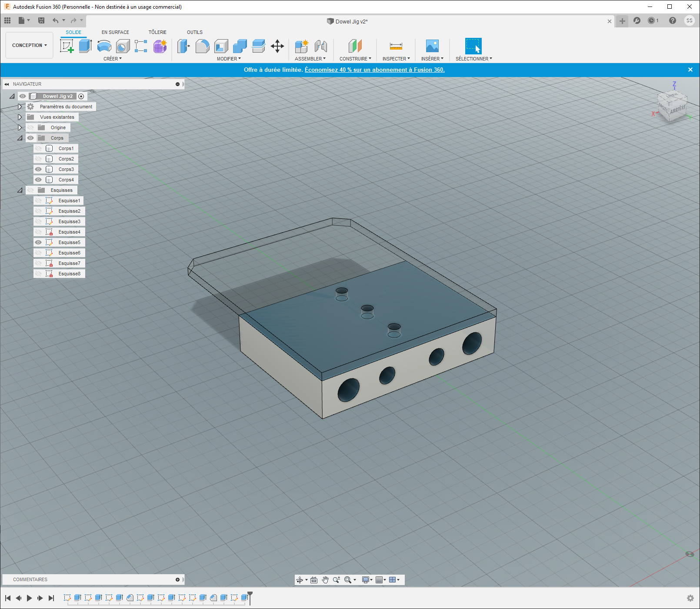Screen dimensions: 700x609
Task: Open the CONCEPTION workspace dropdown
Action: [x=29, y=45]
